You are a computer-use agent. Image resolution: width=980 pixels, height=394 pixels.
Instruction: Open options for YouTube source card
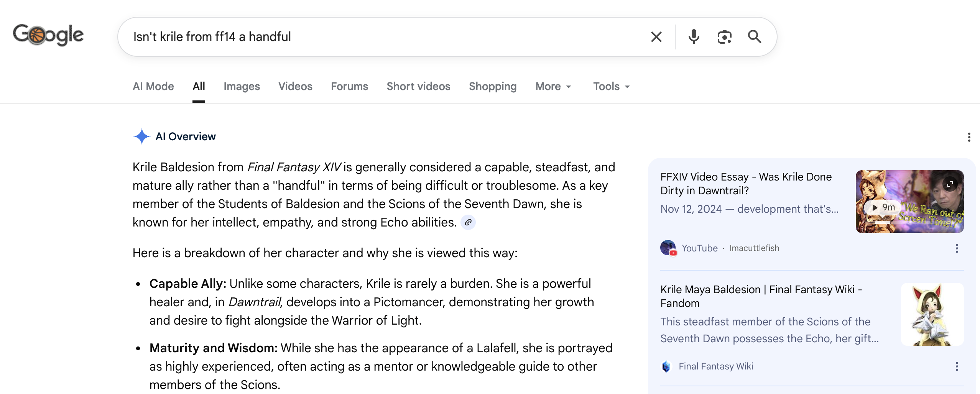pos(957,248)
